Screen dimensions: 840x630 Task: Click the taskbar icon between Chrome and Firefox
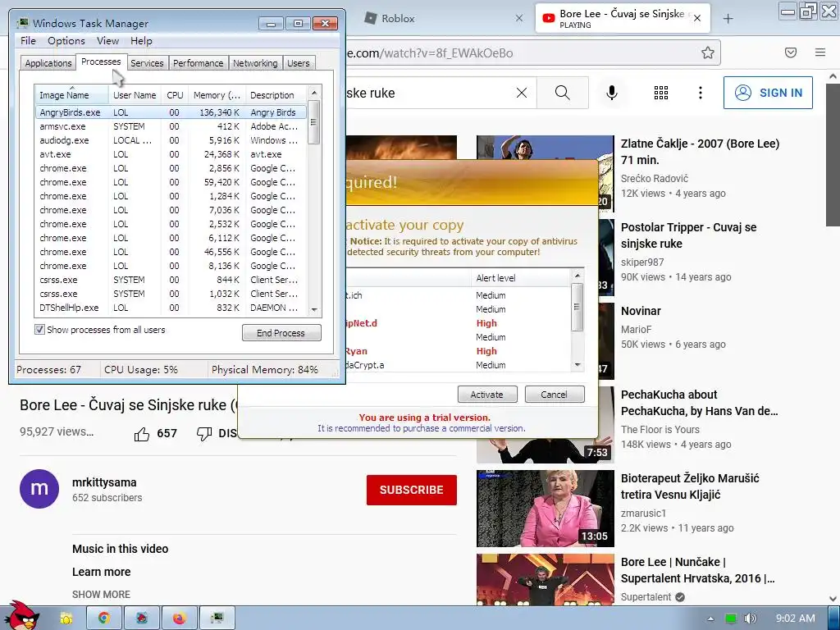click(x=141, y=619)
